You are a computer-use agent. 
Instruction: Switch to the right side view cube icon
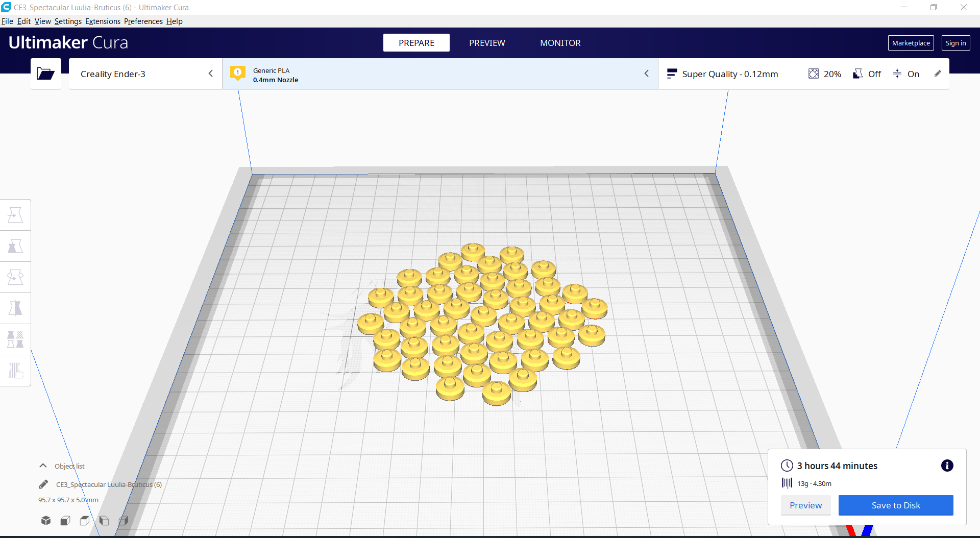[x=124, y=520]
